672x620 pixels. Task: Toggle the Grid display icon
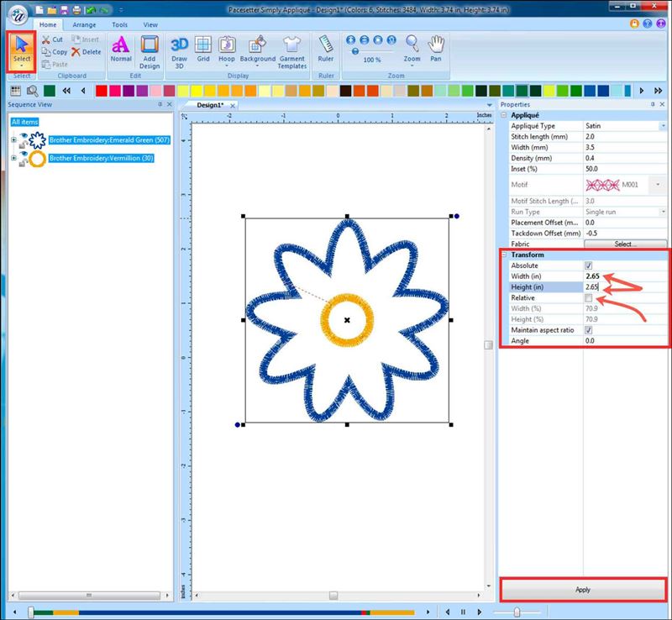pyautogui.click(x=203, y=50)
